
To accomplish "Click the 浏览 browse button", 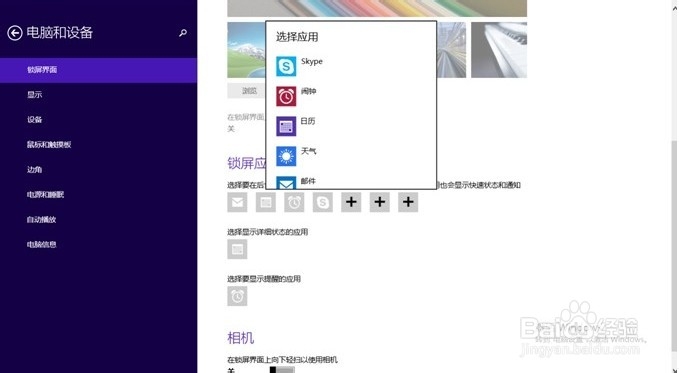I will [247, 91].
